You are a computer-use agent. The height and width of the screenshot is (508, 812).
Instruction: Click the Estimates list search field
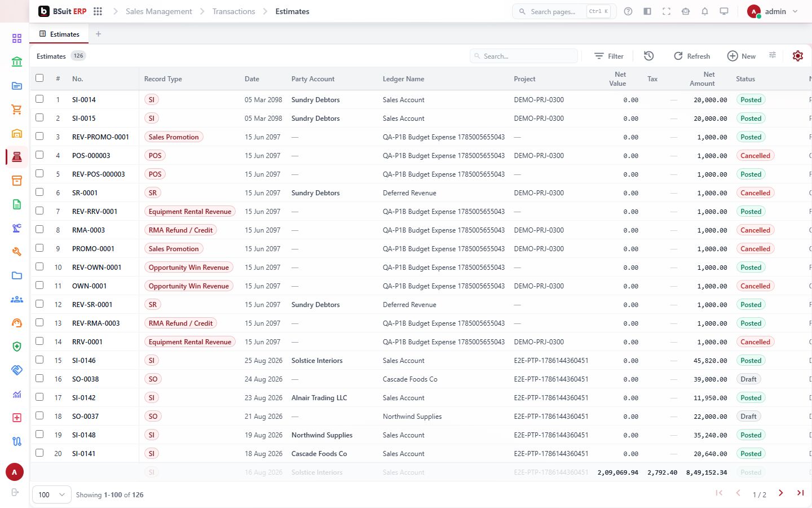click(x=524, y=56)
